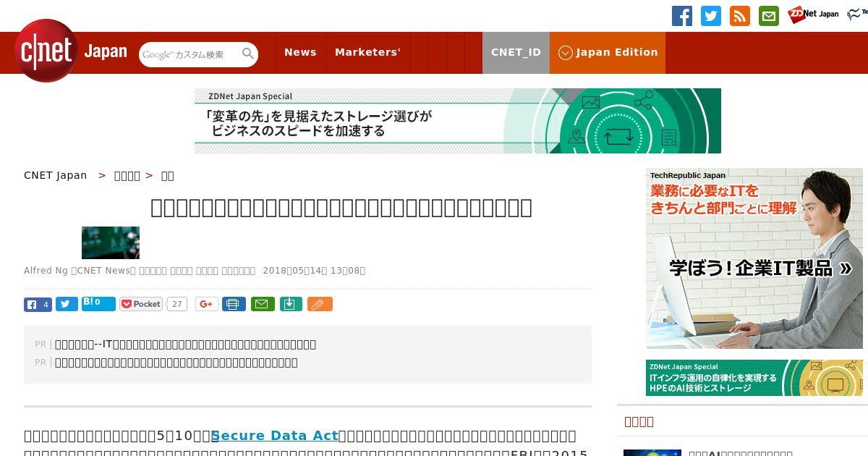Open the second PR link
The image size is (868, 456).
coord(176,363)
